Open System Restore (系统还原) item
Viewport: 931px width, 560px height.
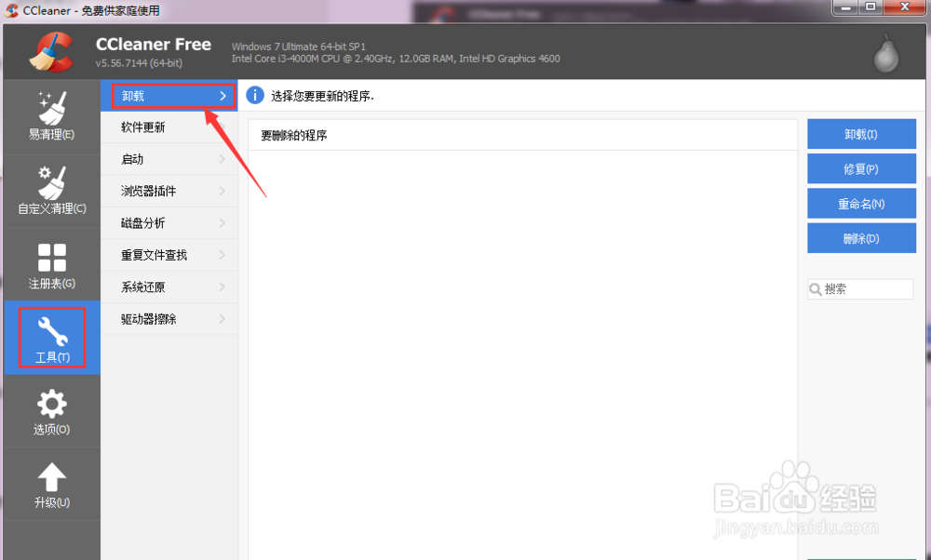click(169, 287)
